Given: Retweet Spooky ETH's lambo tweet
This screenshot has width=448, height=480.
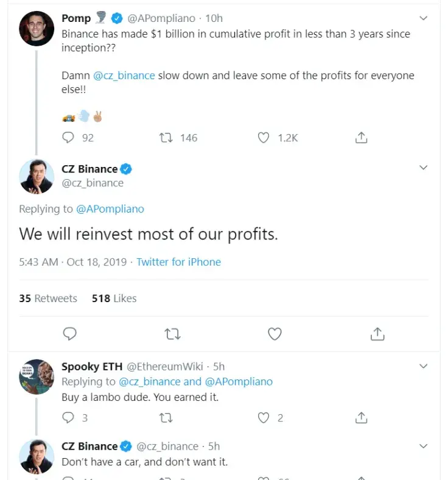Looking at the screenshot, I should click(x=166, y=417).
